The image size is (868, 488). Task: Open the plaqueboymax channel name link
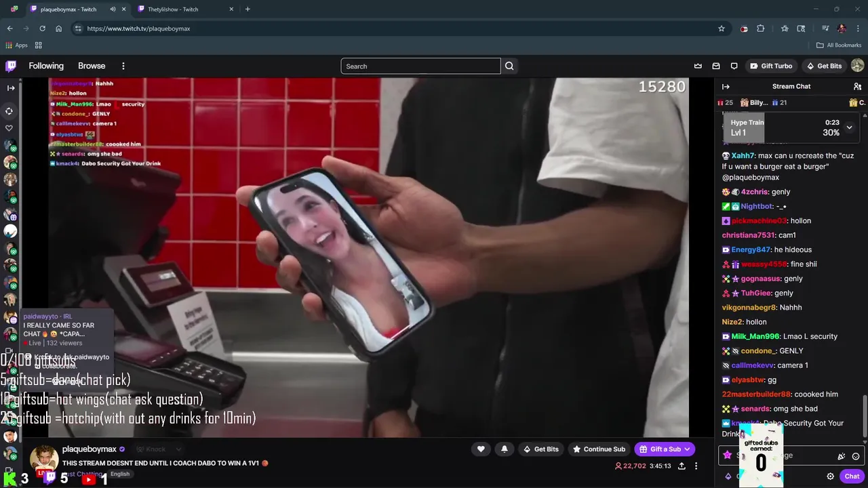89,449
